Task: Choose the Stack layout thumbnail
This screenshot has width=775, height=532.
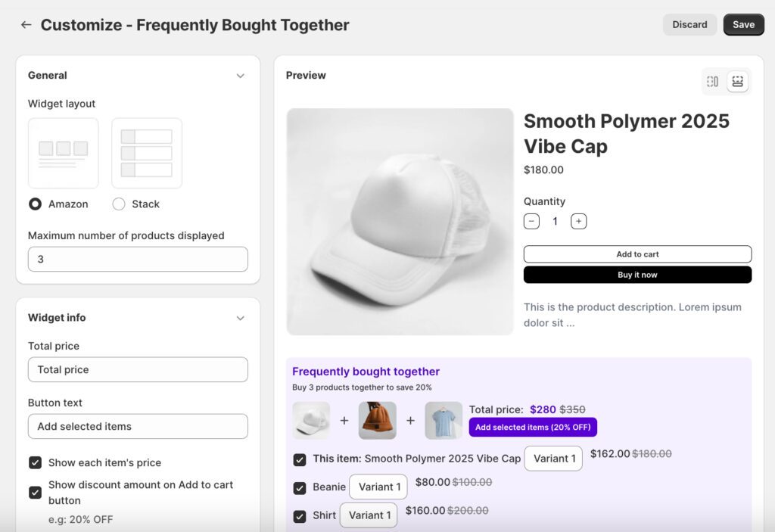Action: tap(147, 153)
